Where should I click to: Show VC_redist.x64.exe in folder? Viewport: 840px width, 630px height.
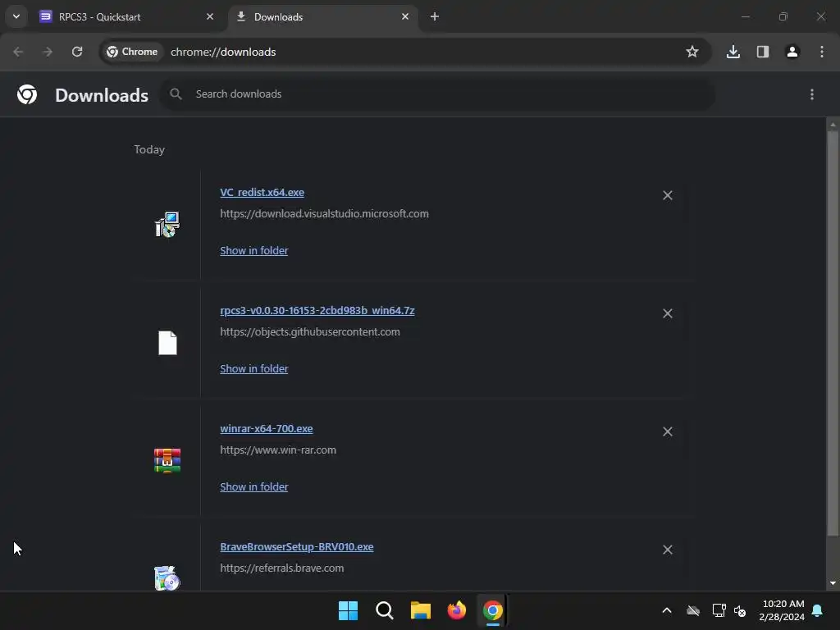[254, 251]
